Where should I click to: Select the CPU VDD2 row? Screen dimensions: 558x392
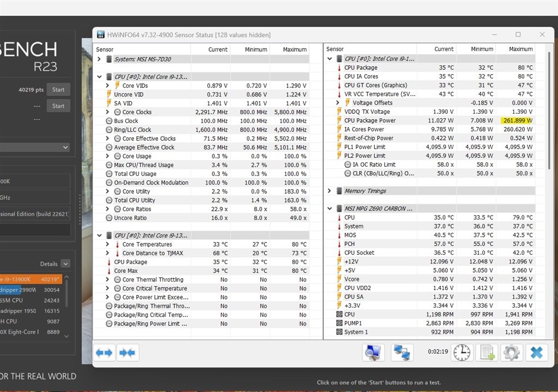point(429,288)
